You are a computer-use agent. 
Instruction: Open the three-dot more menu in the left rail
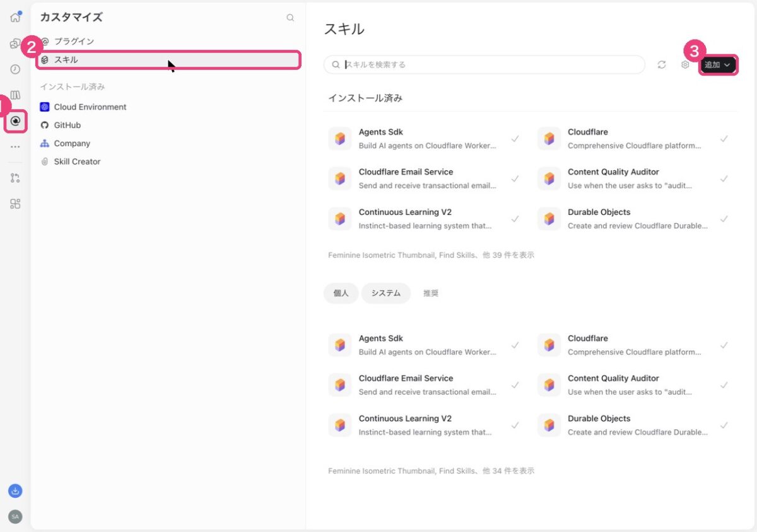15,147
